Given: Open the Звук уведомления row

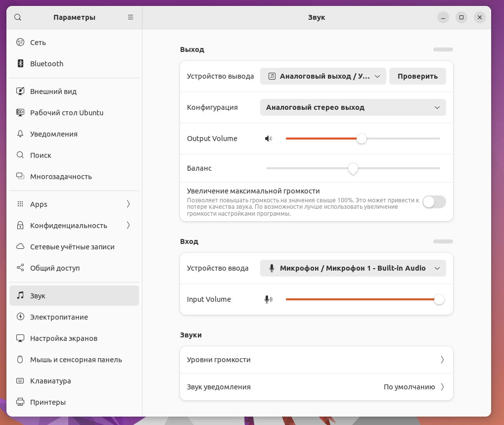Looking at the screenshot, I should (x=316, y=387).
